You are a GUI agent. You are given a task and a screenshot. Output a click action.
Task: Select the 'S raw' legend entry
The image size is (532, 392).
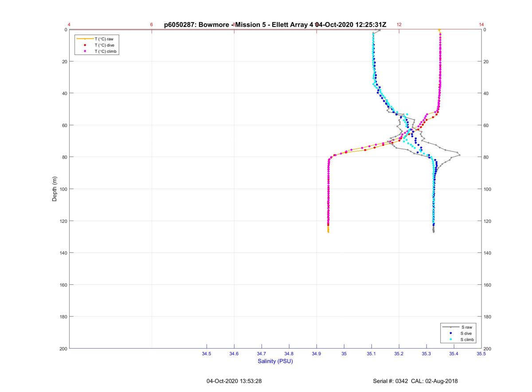click(x=458, y=327)
